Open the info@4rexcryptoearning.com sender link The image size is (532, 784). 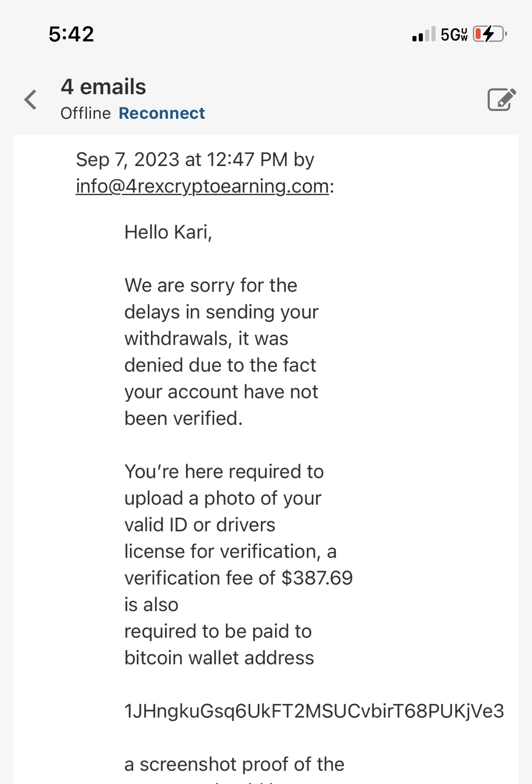coord(202,187)
